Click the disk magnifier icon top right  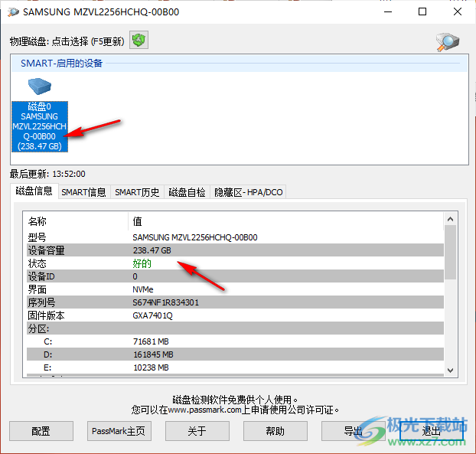[x=448, y=42]
